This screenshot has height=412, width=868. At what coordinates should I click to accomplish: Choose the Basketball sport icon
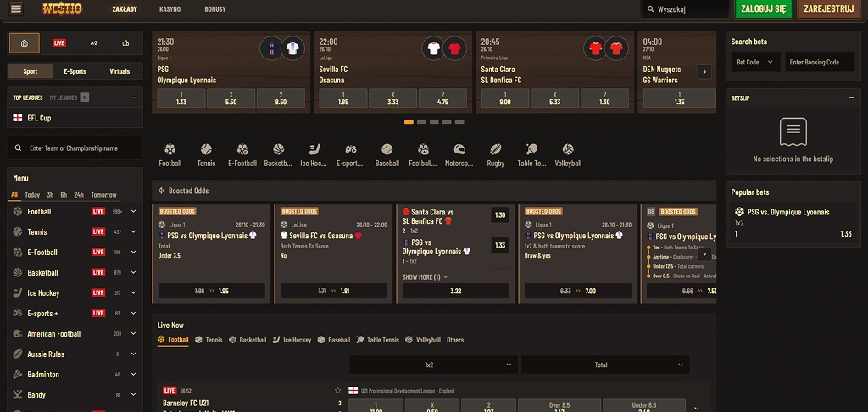[x=278, y=149]
